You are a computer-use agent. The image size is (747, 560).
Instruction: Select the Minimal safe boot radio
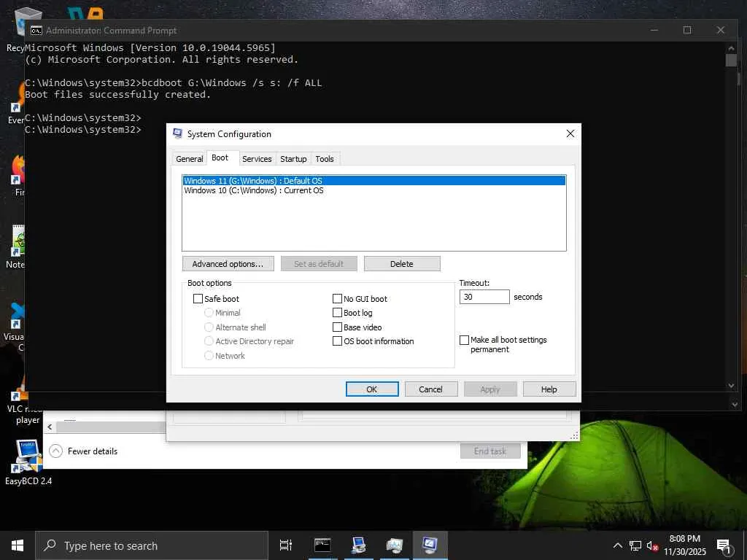[209, 313]
